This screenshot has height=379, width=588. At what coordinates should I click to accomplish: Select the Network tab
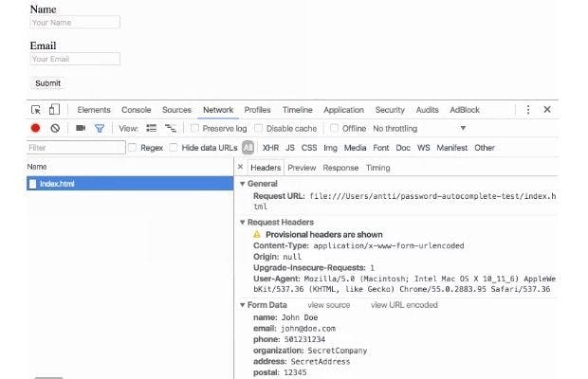(218, 110)
